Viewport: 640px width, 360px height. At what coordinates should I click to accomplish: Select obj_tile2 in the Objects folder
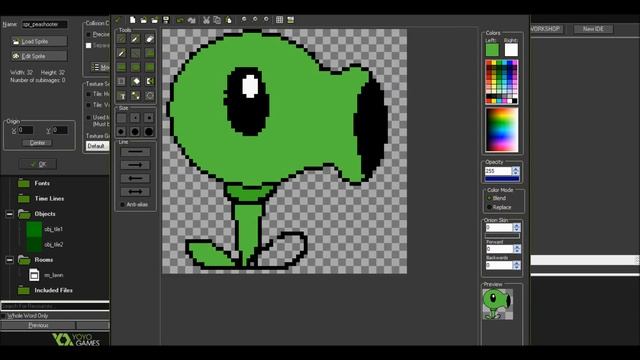[x=53, y=244]
